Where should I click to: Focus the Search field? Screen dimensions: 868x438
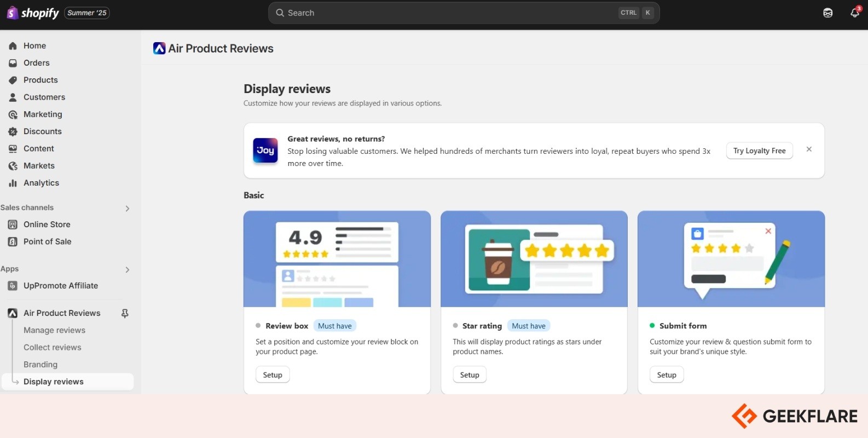pyautogui.click(x=464, y=13)
